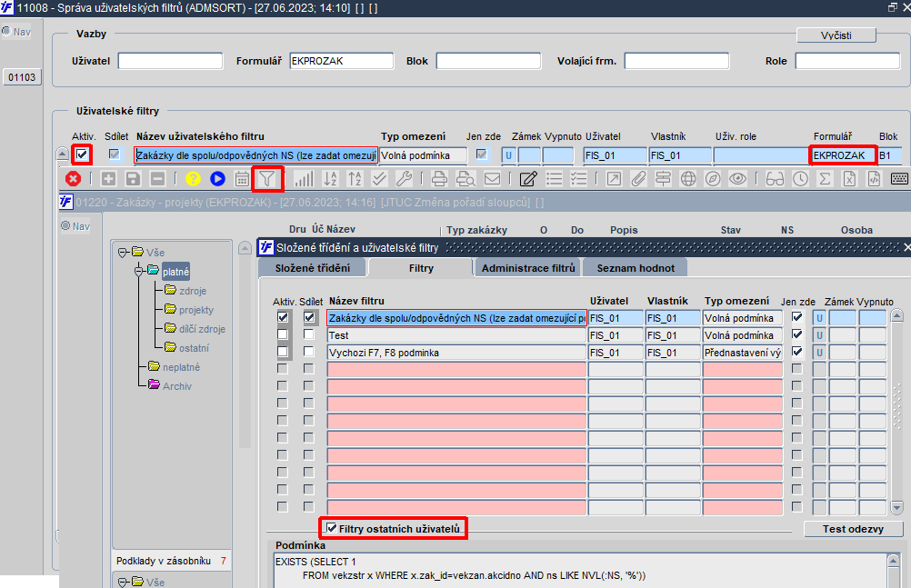The width and height of the screenshot is (911, 588).
Task: Open the Administrace filtrů tab
Action: coord(528,268)
